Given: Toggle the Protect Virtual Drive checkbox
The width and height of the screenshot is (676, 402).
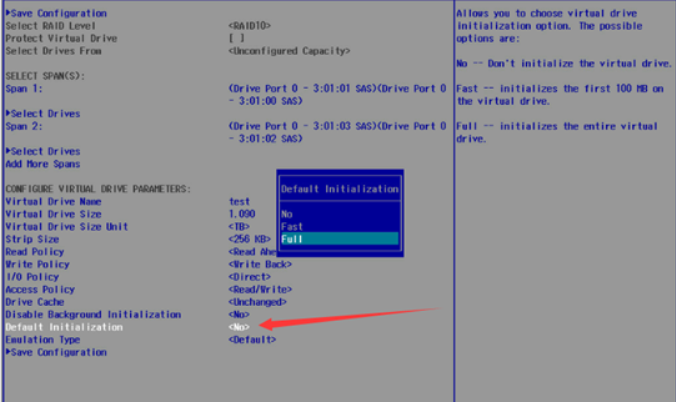Looking at the screenshot, I should [234, 38].
